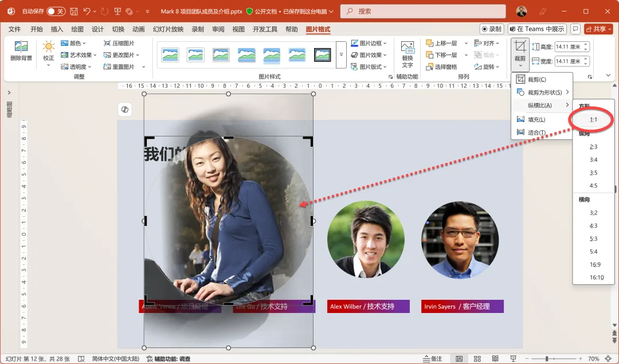Click the Redo icon in title bar
Screen dimensions: 619x364
tap(105, 11)
